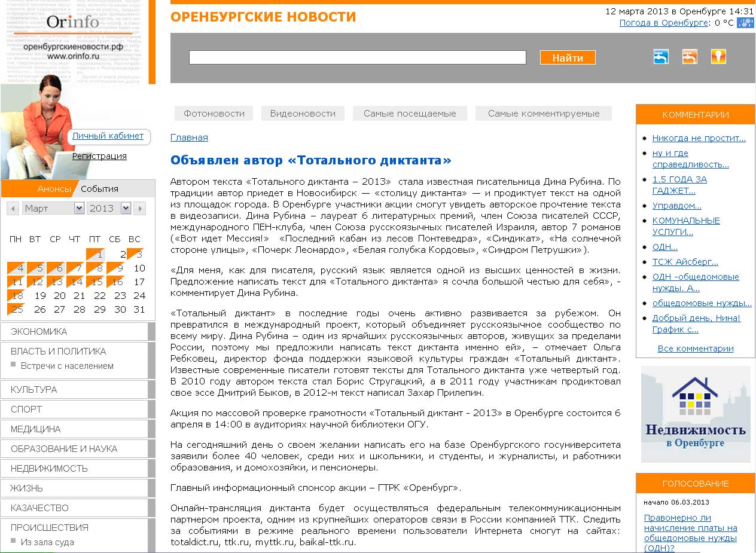Open comment Управдом...
Screen dimensions: 756x553
pos(676,206)
